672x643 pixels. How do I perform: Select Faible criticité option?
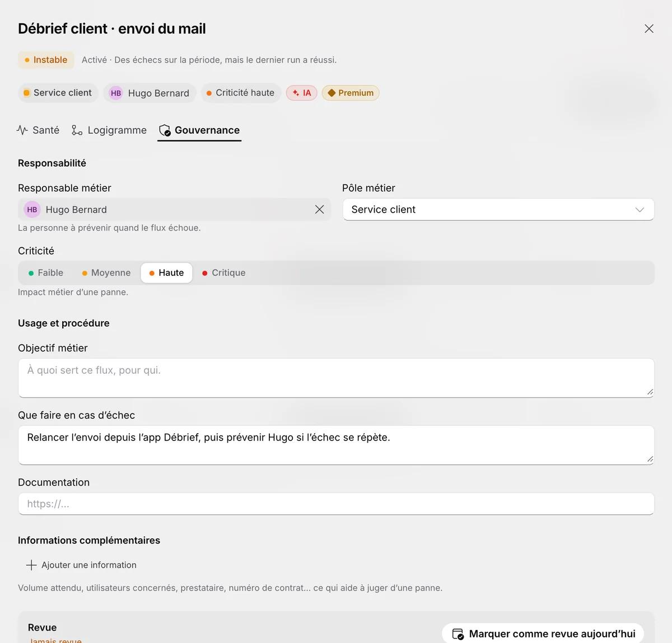pos(45,273)
